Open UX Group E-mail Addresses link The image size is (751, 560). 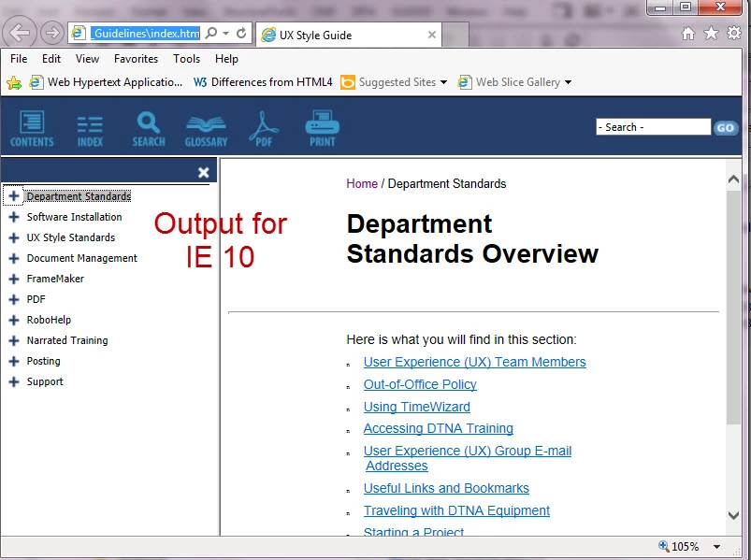point(468,458)
